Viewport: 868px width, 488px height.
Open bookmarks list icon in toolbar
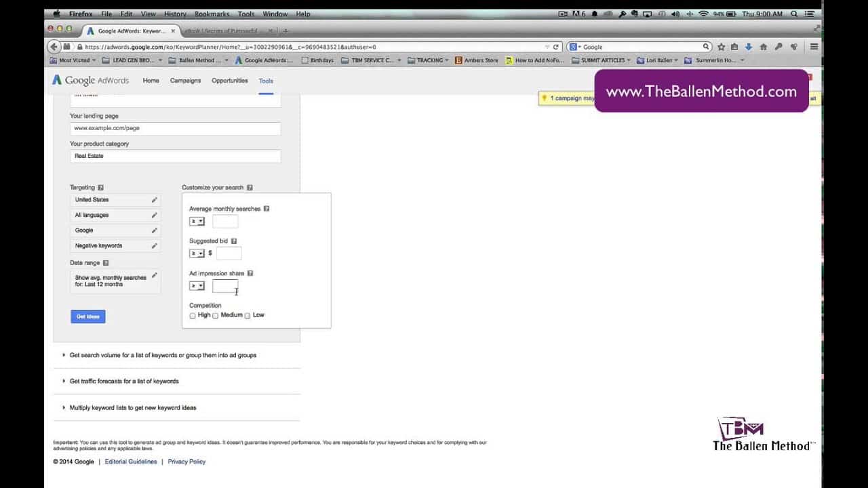coord(734,47)
